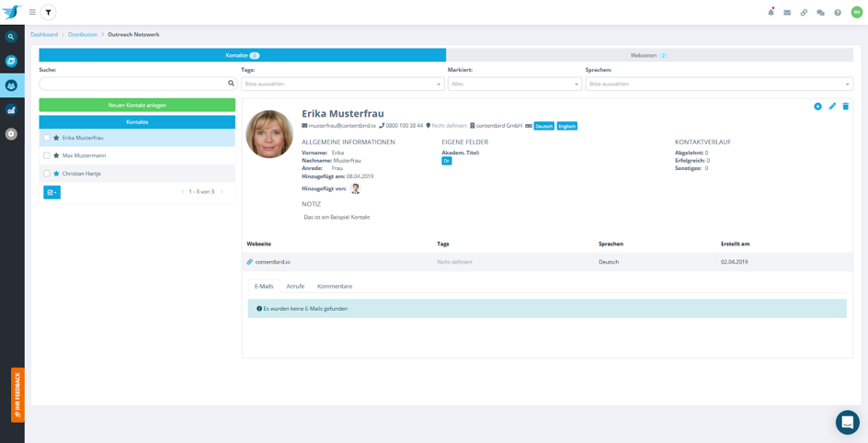This screenshot has width=868, height=443.
Task: Click the funnel filter icon in top bar
Action: coord(49,13)
